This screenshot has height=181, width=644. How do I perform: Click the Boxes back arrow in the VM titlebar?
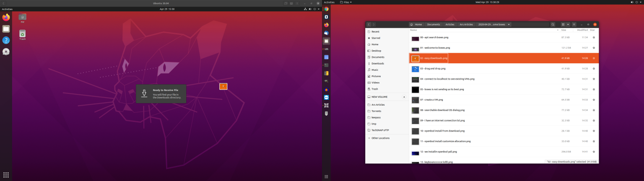[x=4, y=3]
